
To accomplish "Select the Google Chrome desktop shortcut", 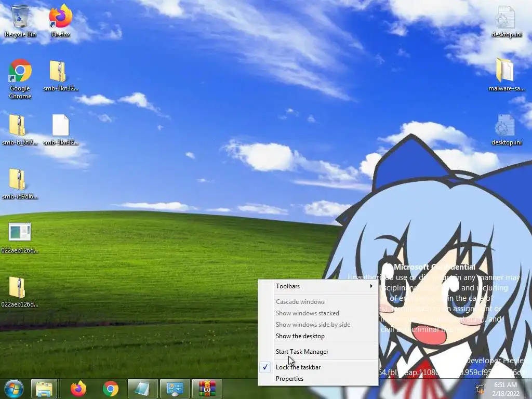I will [x=20, y=79].
